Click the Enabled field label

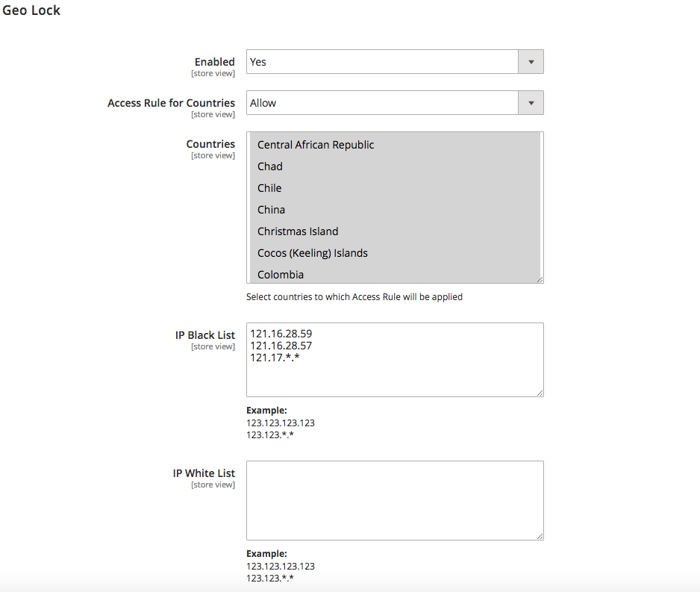point(214,62)
